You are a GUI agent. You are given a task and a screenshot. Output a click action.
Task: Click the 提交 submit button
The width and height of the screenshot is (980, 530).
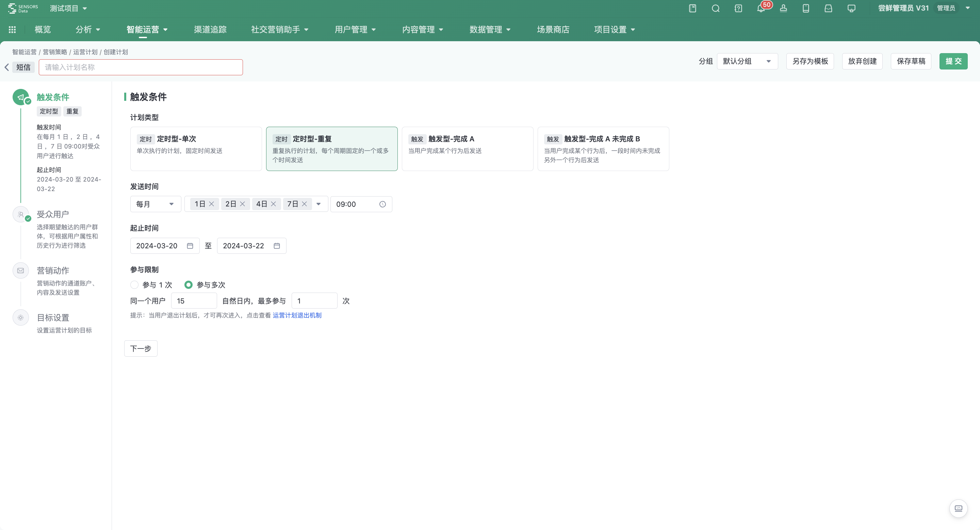(x=953, y=61)
